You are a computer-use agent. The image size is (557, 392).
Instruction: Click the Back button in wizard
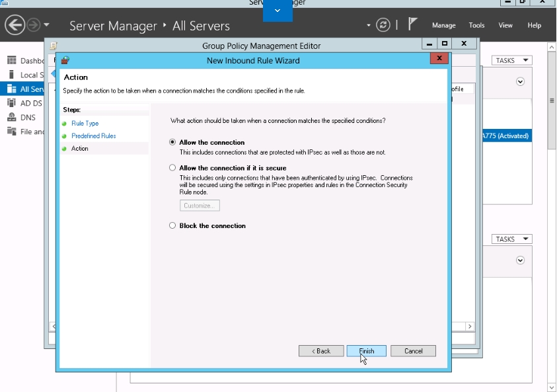click(x=321, y=351)
